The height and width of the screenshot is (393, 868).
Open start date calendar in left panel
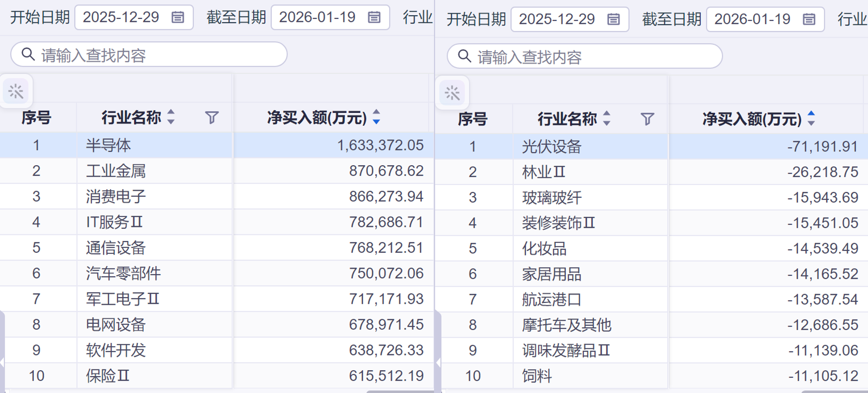click(178, 17)
